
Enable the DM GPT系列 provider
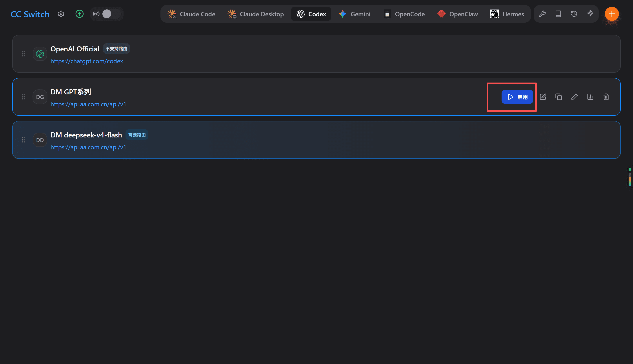tap(517, 97)
